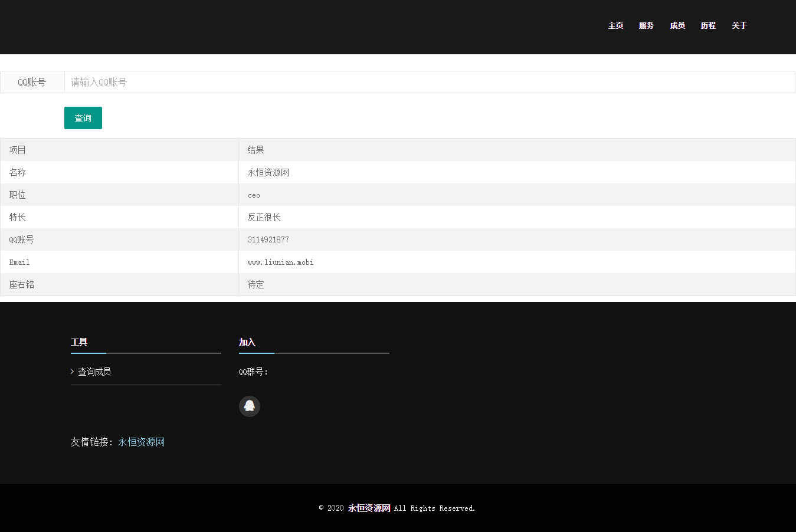Select the ceo value in 职位 row
The image size is (796, 532).
254,195
